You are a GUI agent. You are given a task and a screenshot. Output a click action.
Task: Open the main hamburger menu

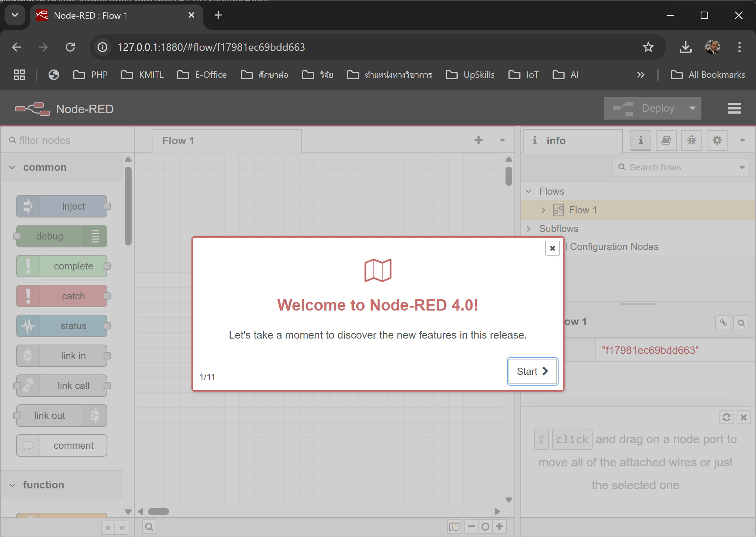click(734, 108)
